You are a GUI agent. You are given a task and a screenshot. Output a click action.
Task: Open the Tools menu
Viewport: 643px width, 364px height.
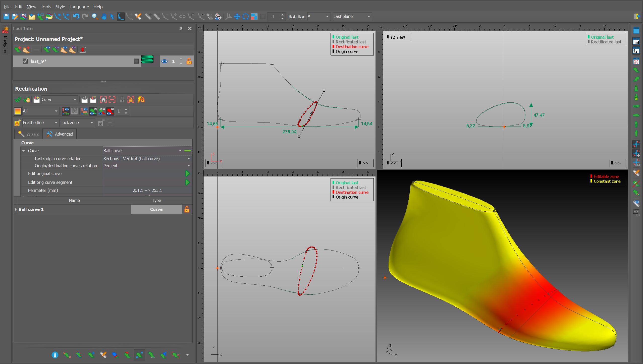[46, 7]
